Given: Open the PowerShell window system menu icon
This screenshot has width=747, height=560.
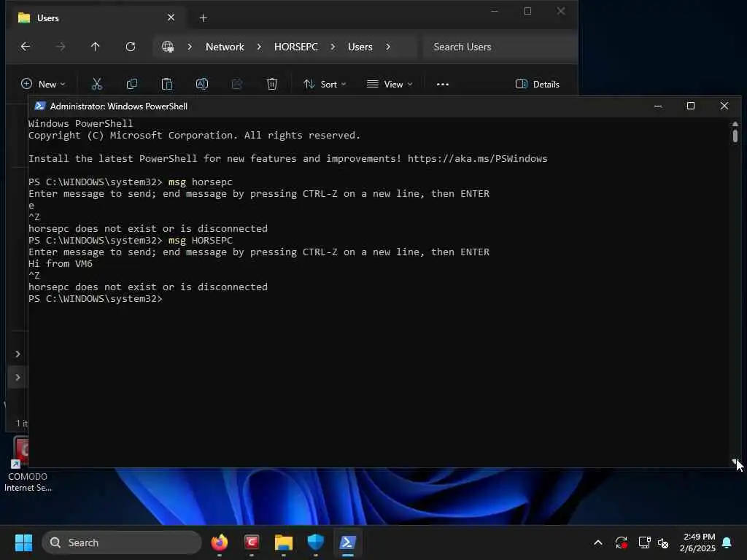Looking at the screenshot, I should [x=40, y=106].
